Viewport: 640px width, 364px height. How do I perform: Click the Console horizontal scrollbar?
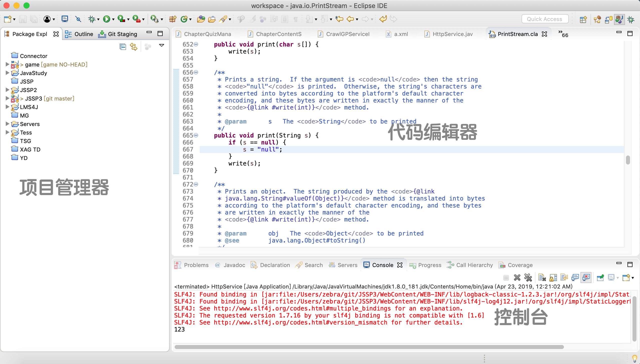pyautogui.click(x=369, y=347)
